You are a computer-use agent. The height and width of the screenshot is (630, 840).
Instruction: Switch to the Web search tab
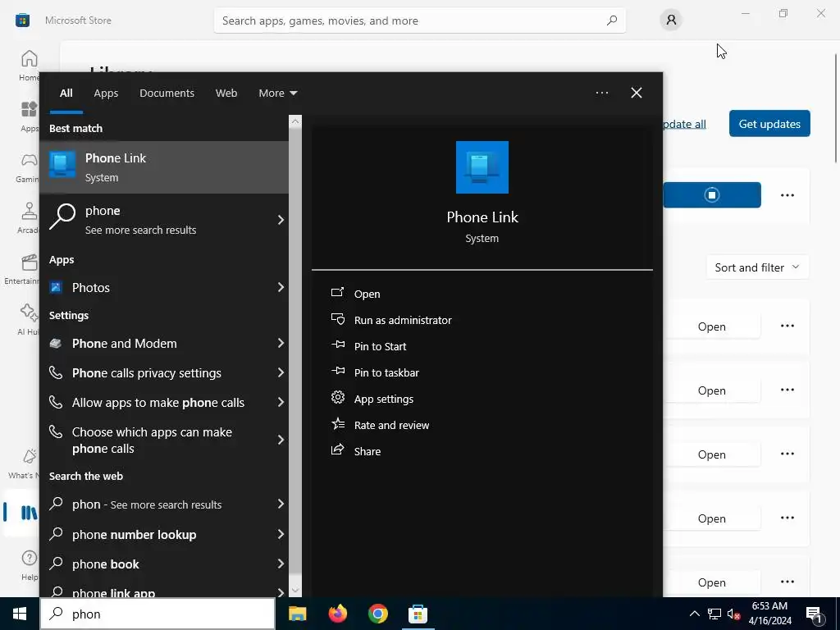(226, 94)
